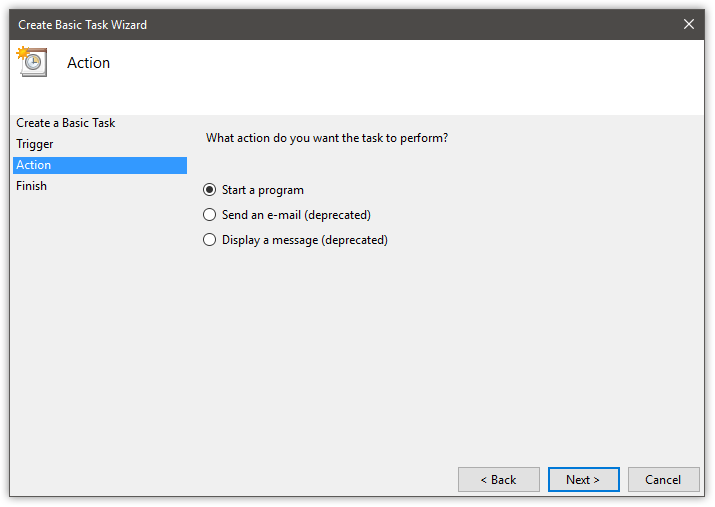
Task: Click the task scheduler clock icon
Action: pyautogui.click(x=32, y=62)
